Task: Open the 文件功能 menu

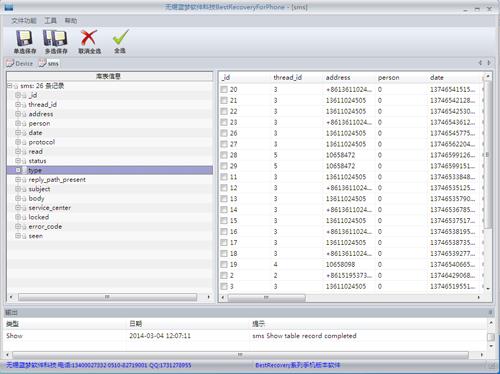Action: click(x=24, y=21)
